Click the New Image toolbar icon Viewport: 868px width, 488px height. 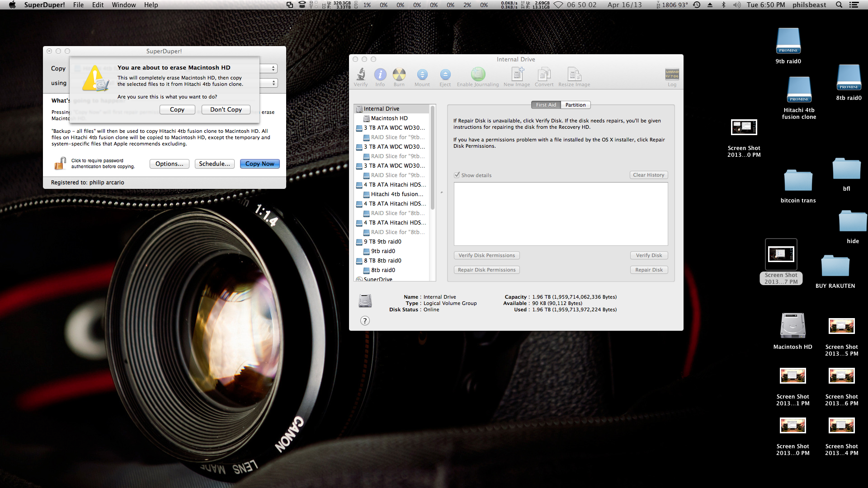[x=517, y=75]
